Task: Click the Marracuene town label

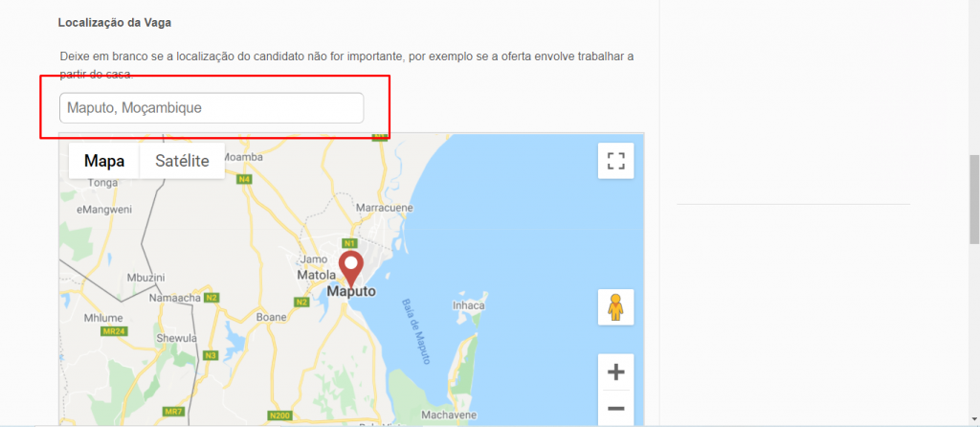Action: pos(381,207)
